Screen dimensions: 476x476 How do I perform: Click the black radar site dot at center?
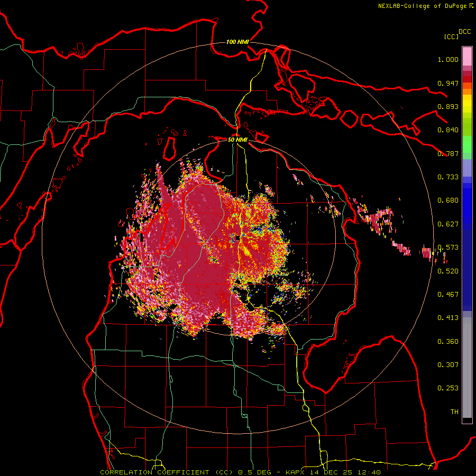[x=237, y=239]
